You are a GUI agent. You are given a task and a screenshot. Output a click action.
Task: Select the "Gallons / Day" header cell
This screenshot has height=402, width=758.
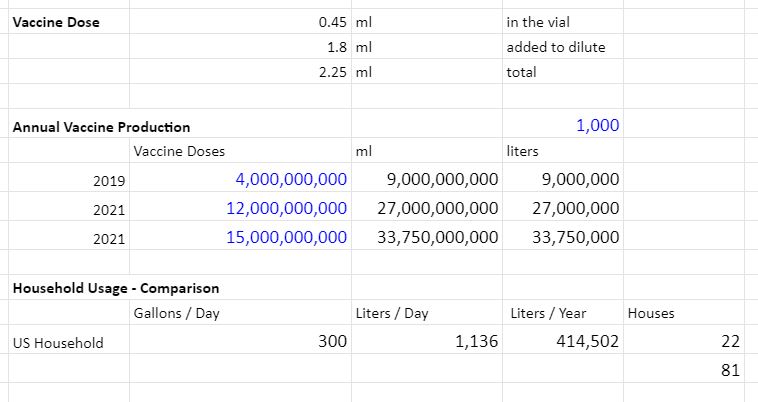coord(176,313)
